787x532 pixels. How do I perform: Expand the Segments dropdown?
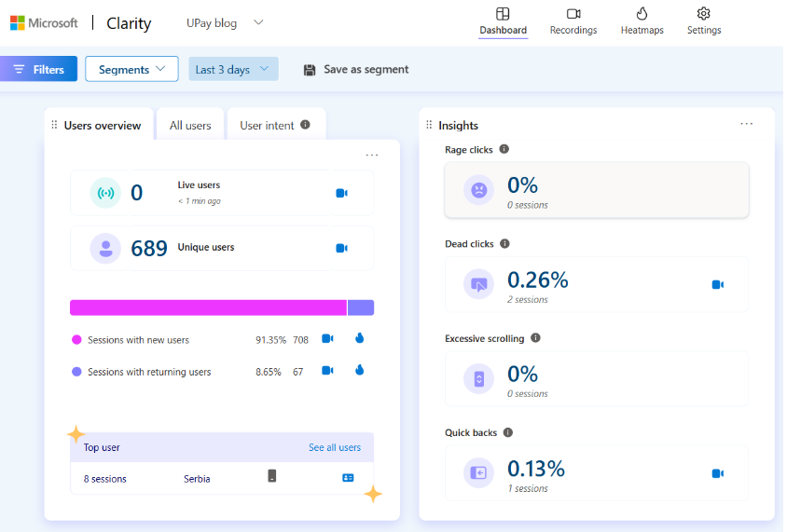[131, 69]
